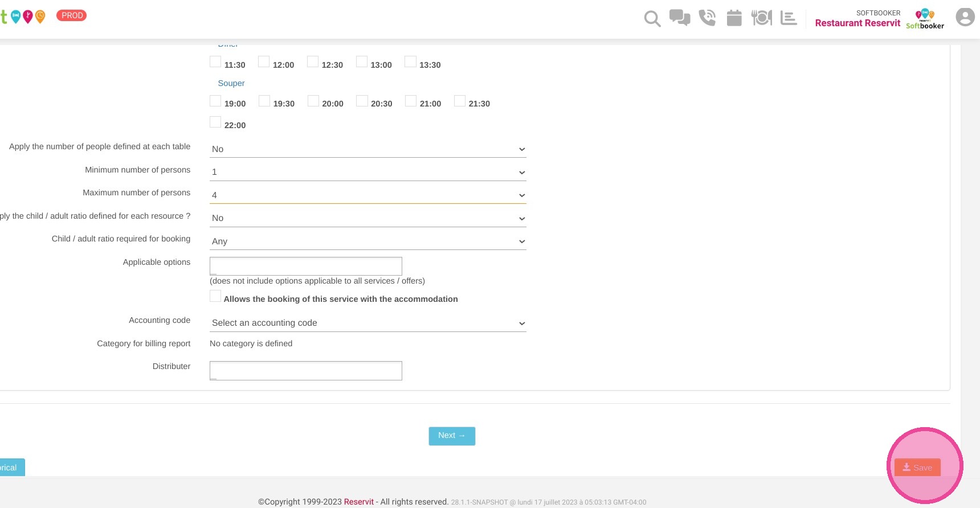
Task: Open Minimum number of persons dropdown
Action: pyautogui.click(x=367, y=172)
